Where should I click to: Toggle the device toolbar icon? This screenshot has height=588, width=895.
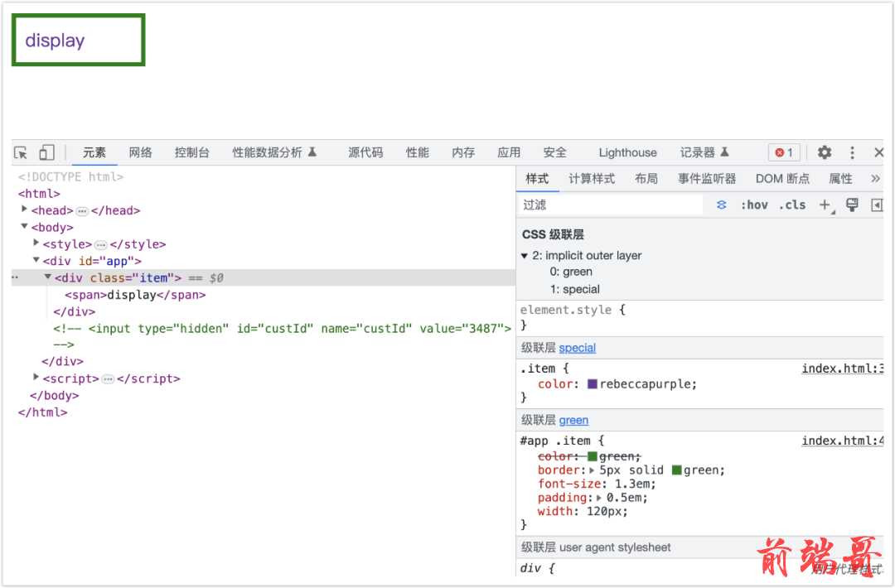tap(46, 152)
